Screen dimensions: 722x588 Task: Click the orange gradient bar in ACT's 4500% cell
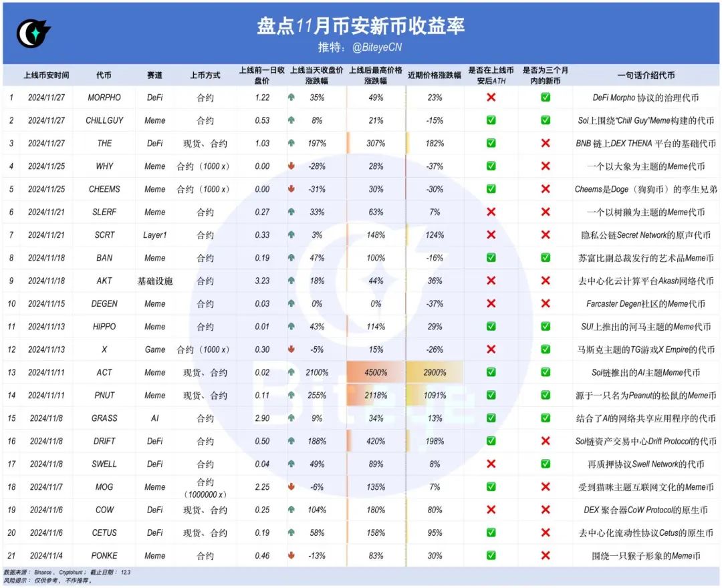tap(376, 372)
